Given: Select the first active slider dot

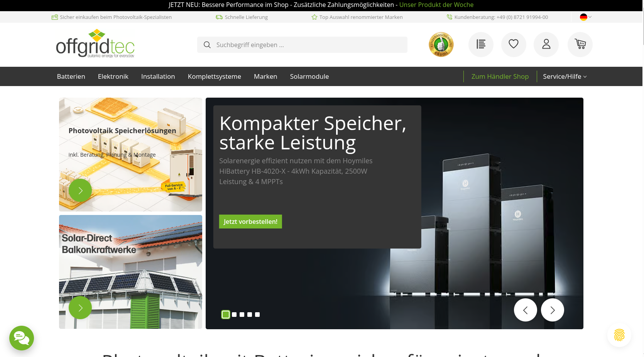Looking at the screenshot, I should click(226, 315).
